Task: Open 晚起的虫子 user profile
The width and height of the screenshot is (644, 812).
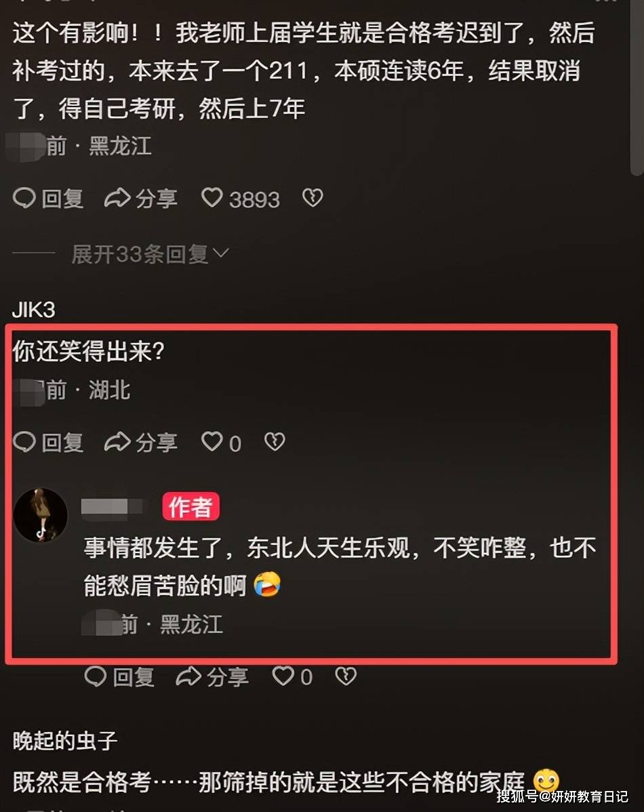Action: click(x=65, y=741)
